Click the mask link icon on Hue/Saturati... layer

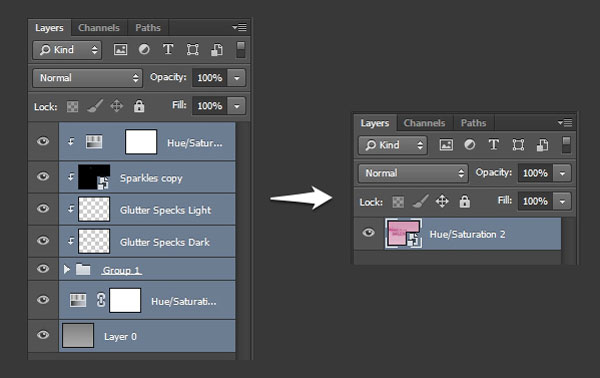pos(101,300)
